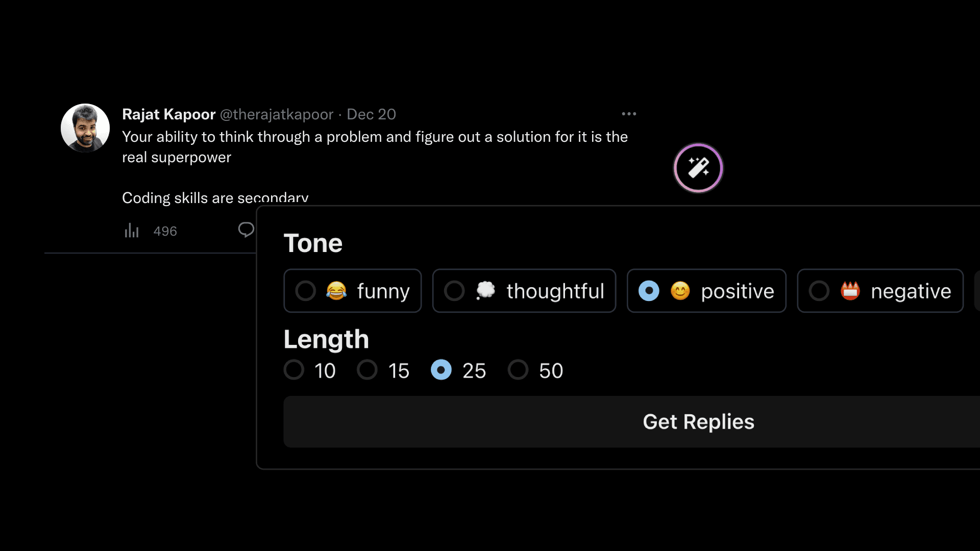Open the three-dot more options menu
This screenshot has height=551, width=980.
[x=629, y=114]
